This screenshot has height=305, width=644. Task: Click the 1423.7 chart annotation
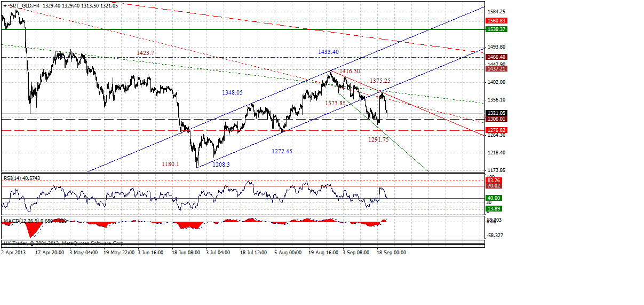click(x=145, y=53)
